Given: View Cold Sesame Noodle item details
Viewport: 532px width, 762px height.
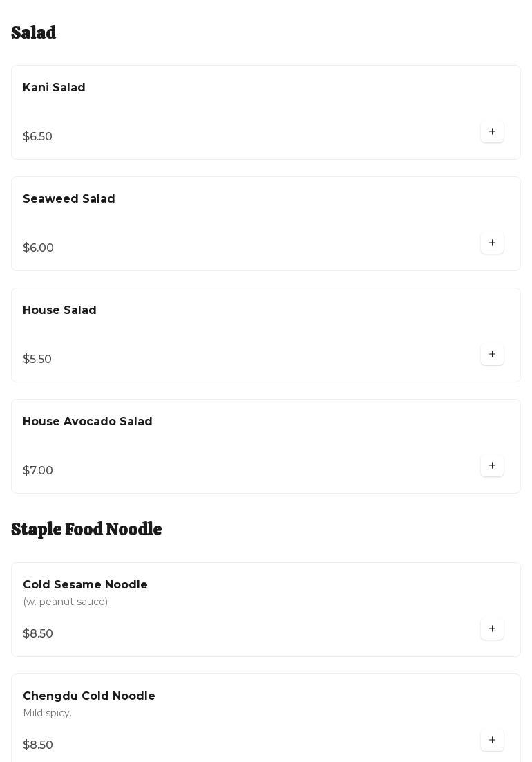Looking at the screenshot, I should [85, 585].
